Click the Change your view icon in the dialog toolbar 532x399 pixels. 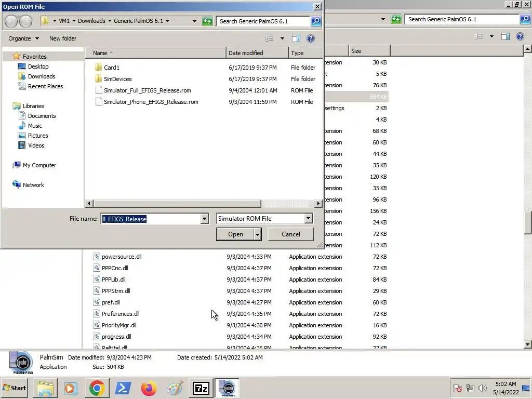click(x=270, y=38)
